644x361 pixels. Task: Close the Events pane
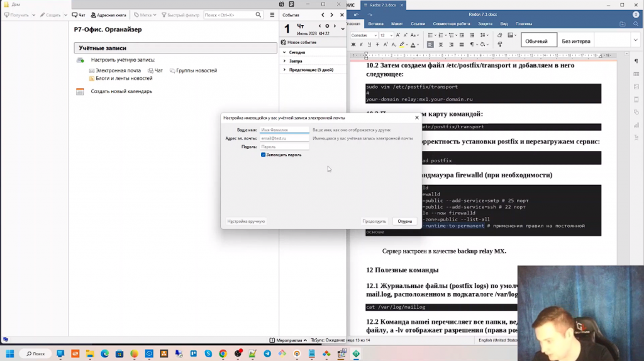click(341, 15)
